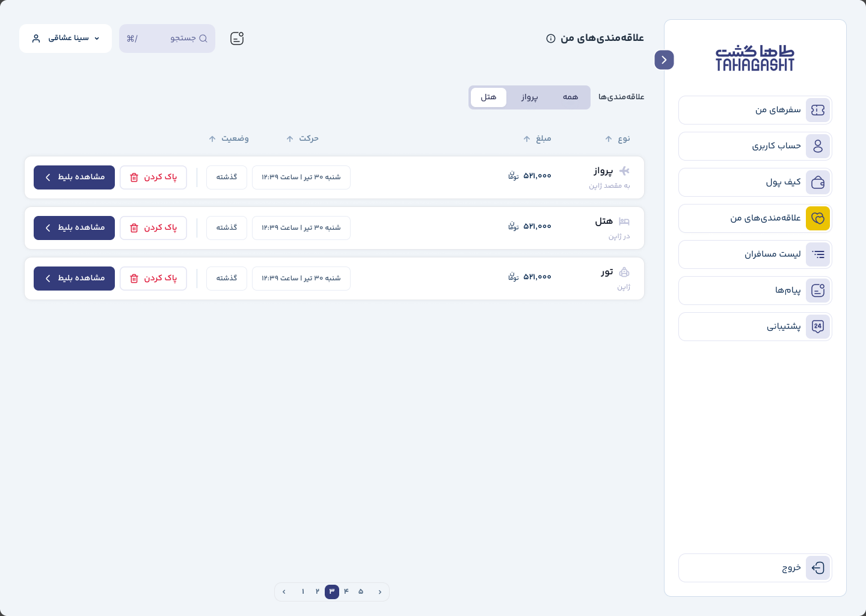Screen dimensions: 866x616
Task: Click the جستجو search field
Action: [x=167, y=38]
